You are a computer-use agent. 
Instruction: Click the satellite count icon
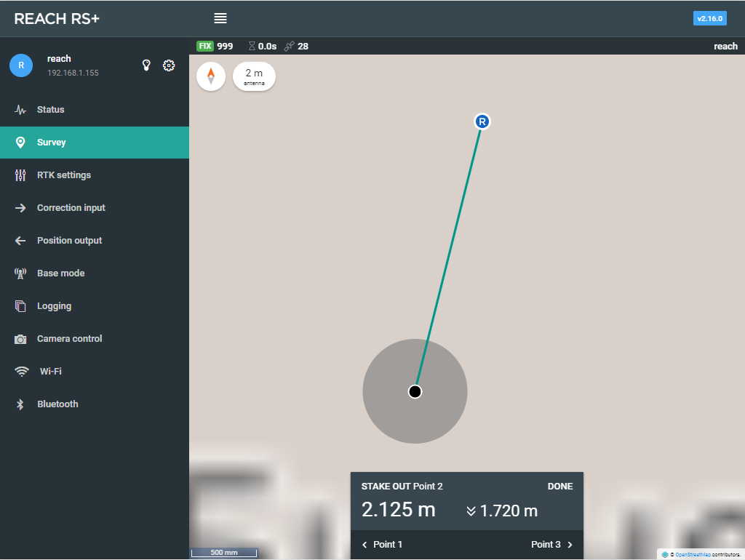tap(289, 46)
